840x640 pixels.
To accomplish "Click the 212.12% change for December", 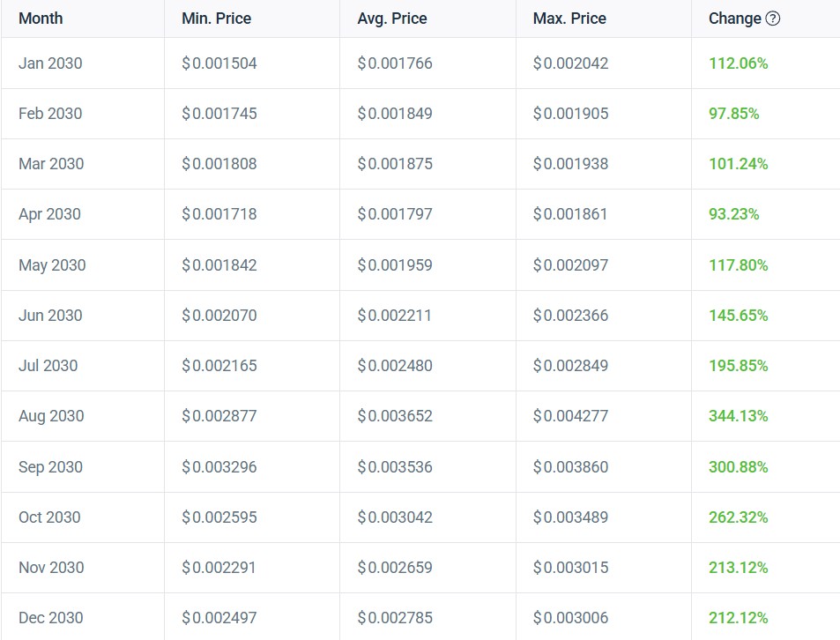I will [x=738, y=618].
